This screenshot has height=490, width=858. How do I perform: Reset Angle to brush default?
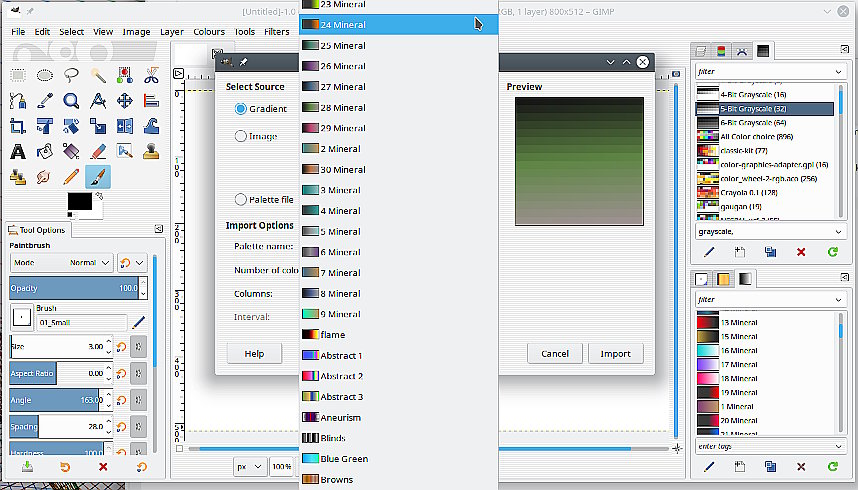(x=121, y=400)
